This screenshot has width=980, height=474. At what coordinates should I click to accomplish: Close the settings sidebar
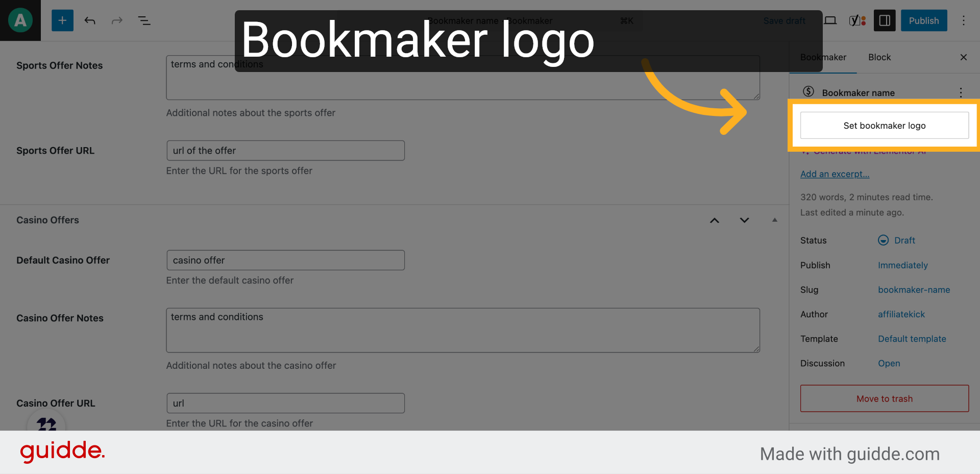964,57
